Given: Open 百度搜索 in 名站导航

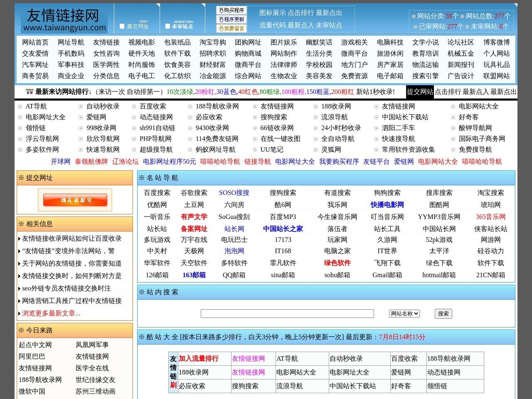Looking at the screenshot, I should pos(157,193).
